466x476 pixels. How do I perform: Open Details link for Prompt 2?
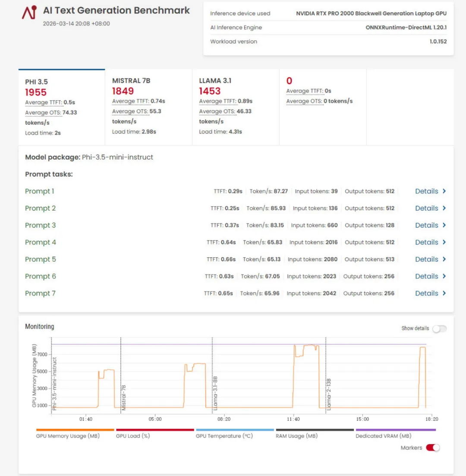426,208
